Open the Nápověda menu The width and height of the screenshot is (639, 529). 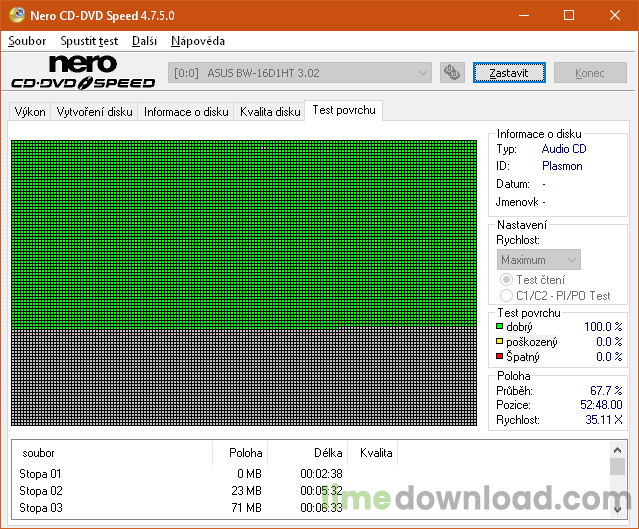(x=198, y=41)
